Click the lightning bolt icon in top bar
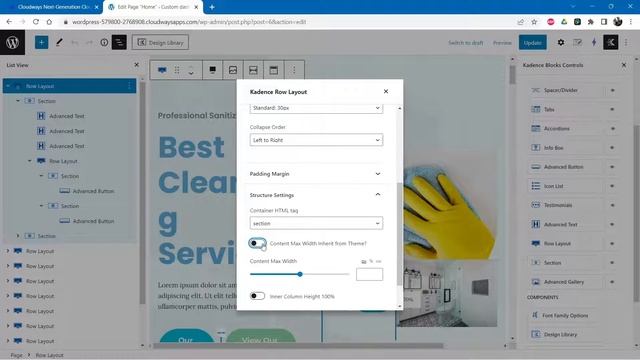 594,42
